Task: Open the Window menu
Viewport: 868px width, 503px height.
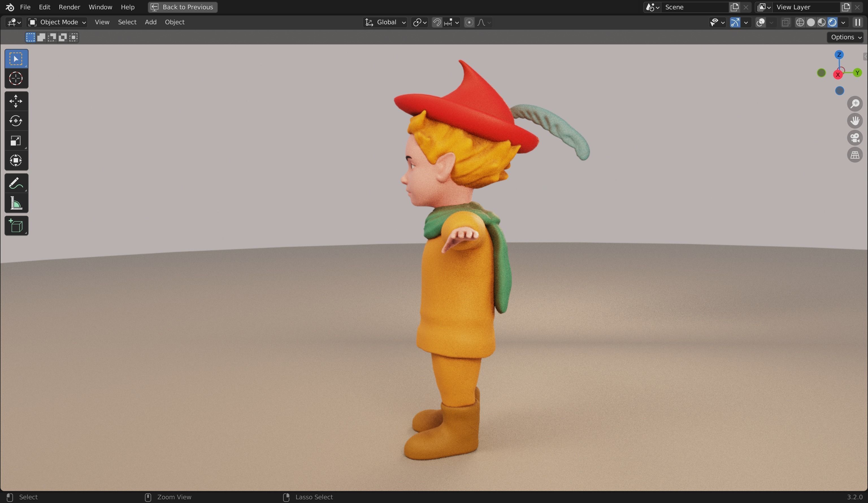Action: point(100,7)
